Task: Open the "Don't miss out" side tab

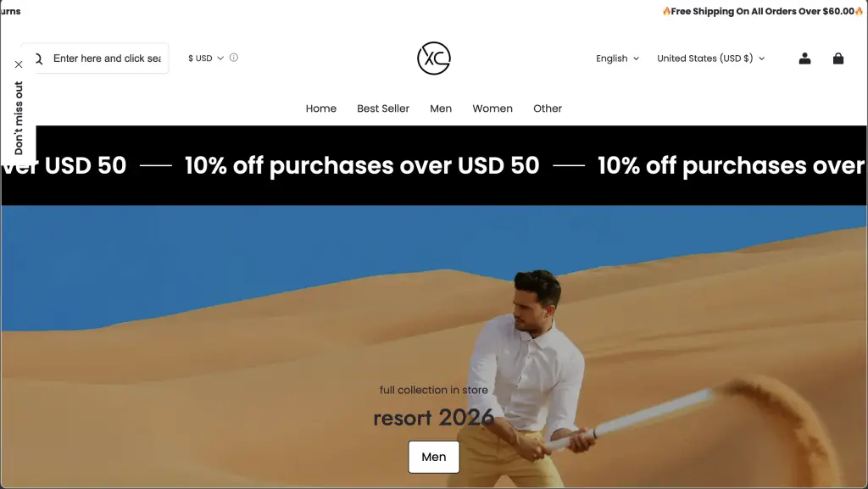Action: point(19,119)
